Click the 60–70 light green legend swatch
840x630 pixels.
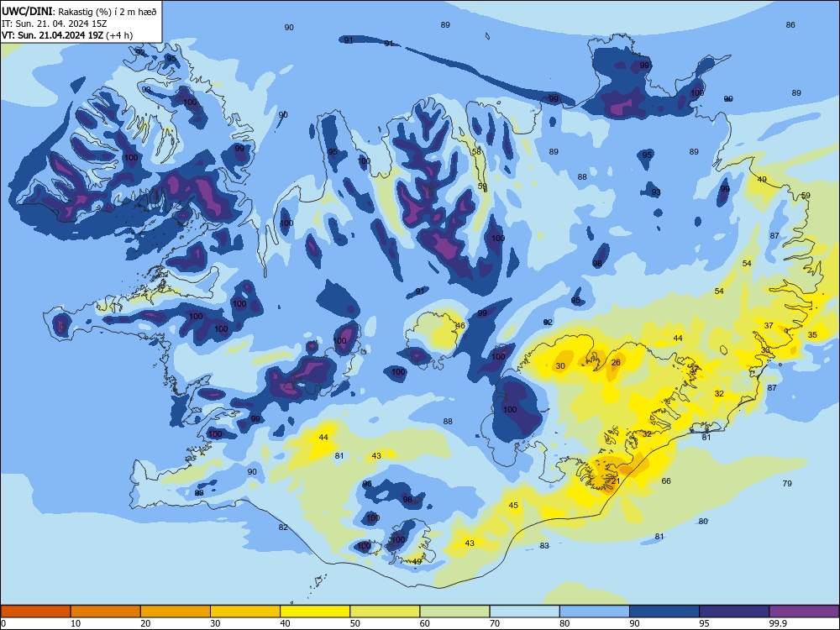coord(454,612)
